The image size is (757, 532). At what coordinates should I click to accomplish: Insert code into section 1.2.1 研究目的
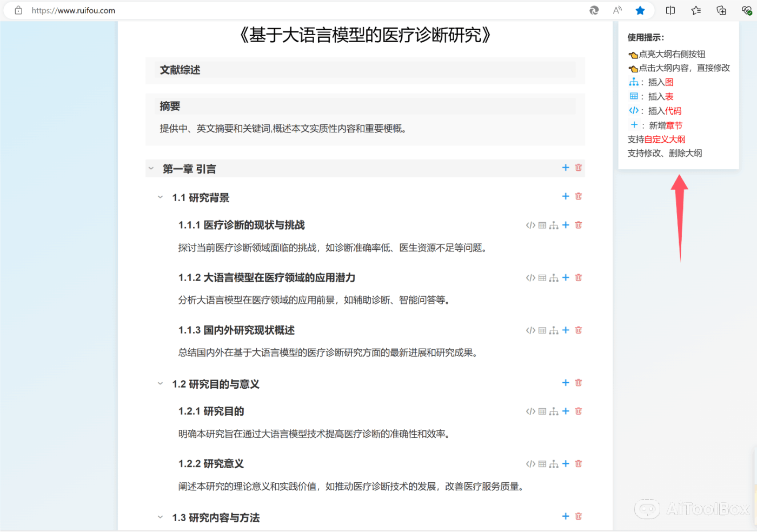[530, 411]
